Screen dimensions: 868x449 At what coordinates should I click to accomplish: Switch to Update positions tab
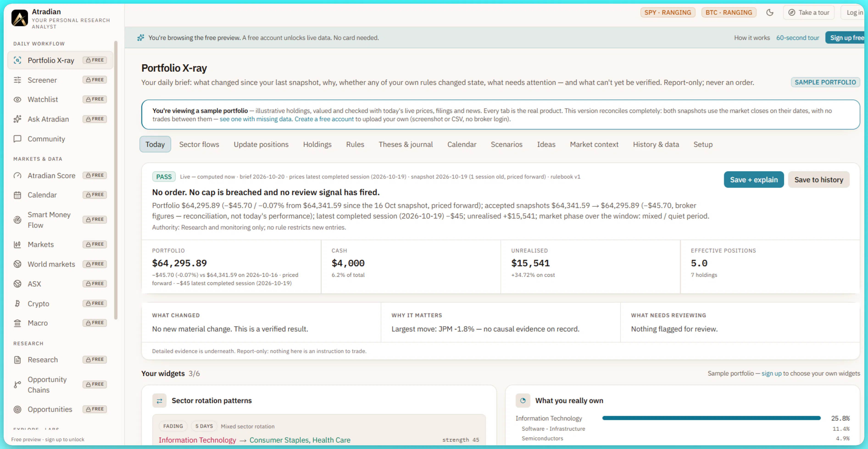(x=261, y=144)
